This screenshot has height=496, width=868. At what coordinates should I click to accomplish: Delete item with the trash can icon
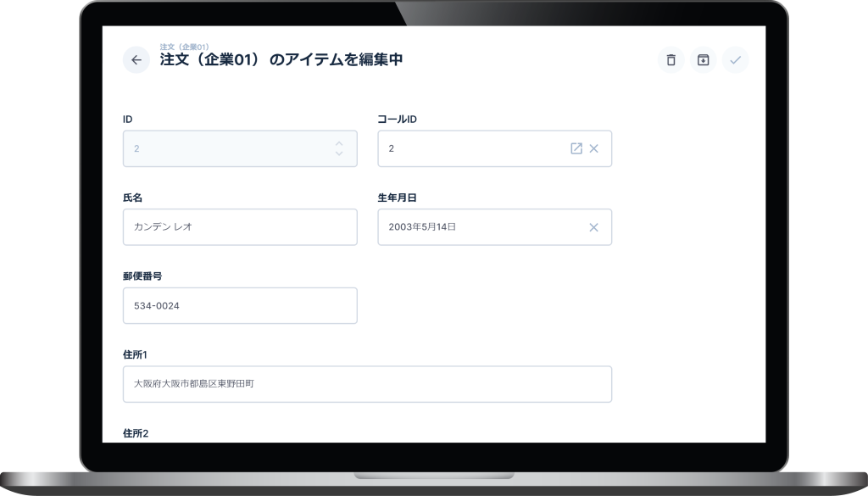click(x=671, y=60)
